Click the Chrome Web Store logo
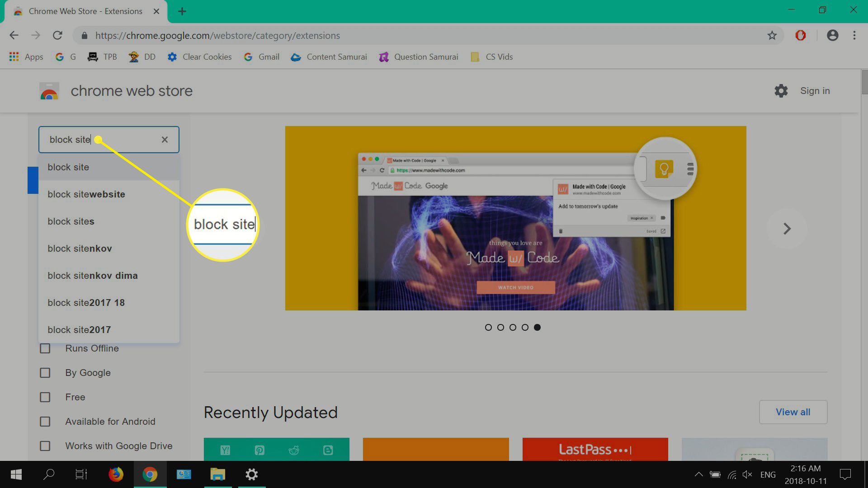 pyautogui.click(x=49, y=91)
